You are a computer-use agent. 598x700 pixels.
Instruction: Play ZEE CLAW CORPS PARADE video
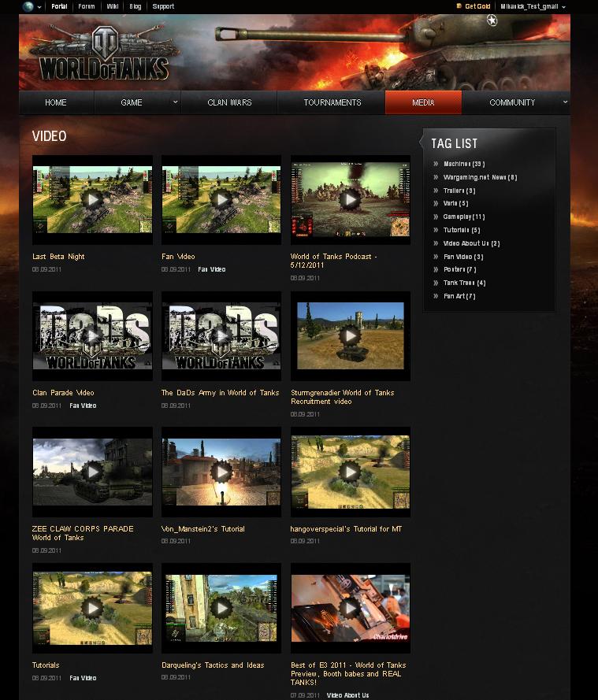pos(92,472)
